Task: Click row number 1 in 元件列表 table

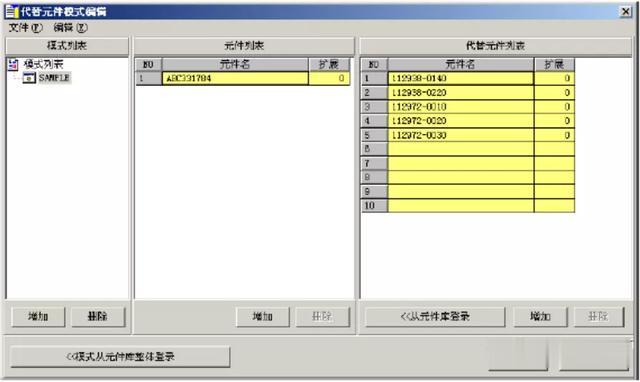Action: [x=149, y=78]
